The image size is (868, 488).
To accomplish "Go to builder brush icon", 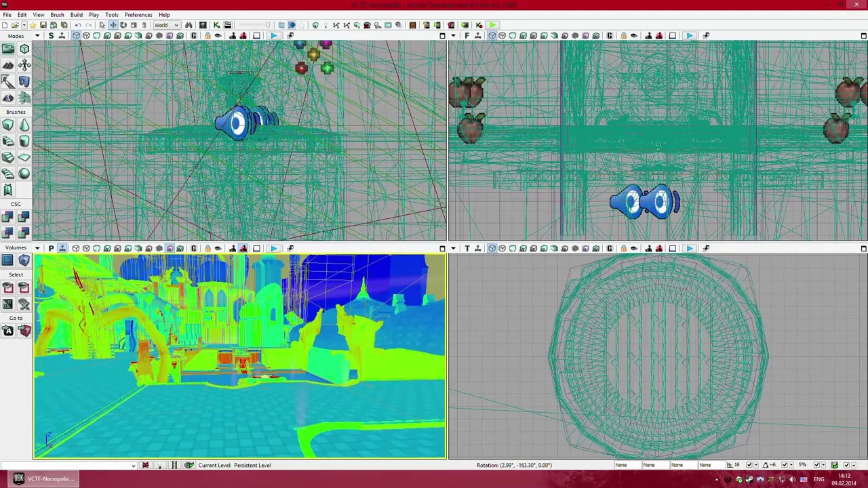I will (24, 331).
